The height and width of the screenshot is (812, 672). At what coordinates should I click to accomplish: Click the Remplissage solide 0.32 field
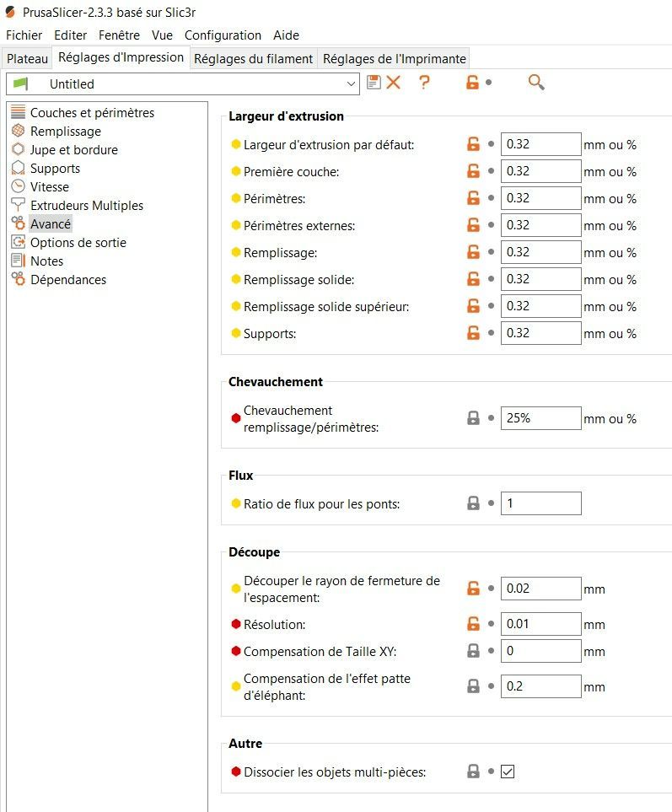click(x=540, y=278)
